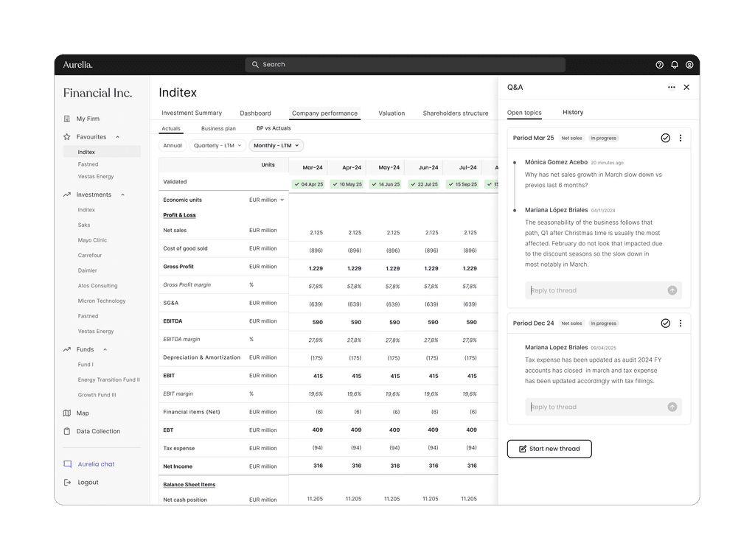
Task: Select the Annual period option
Action: (x=173, y=146)
